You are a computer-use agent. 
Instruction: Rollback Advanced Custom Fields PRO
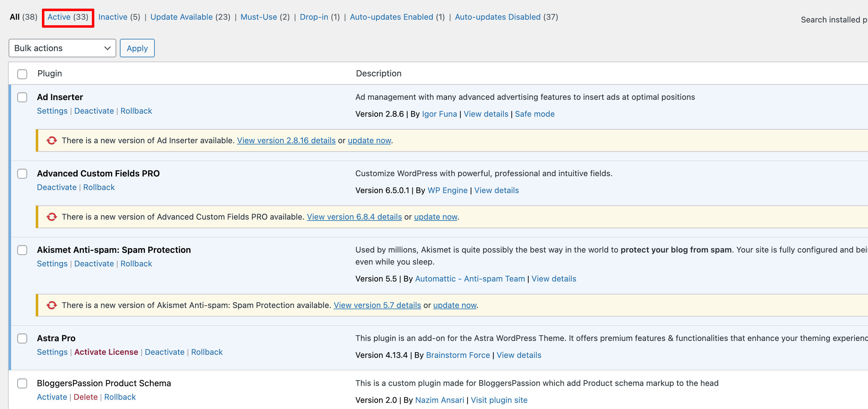[99, 188]
